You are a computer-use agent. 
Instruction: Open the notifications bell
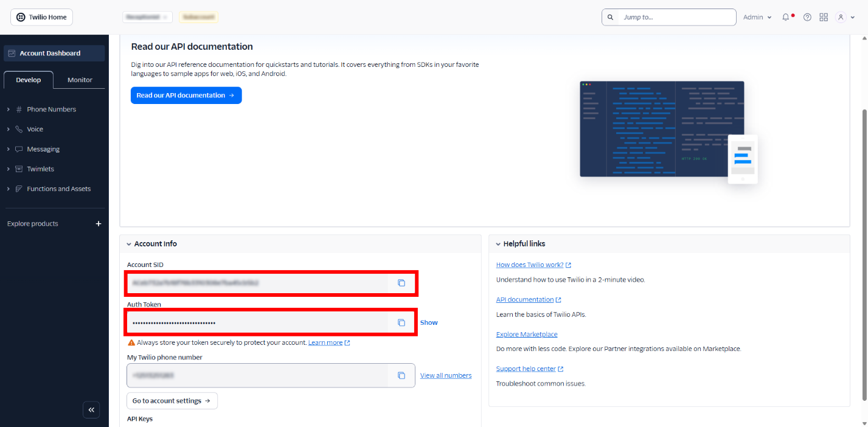786,17
